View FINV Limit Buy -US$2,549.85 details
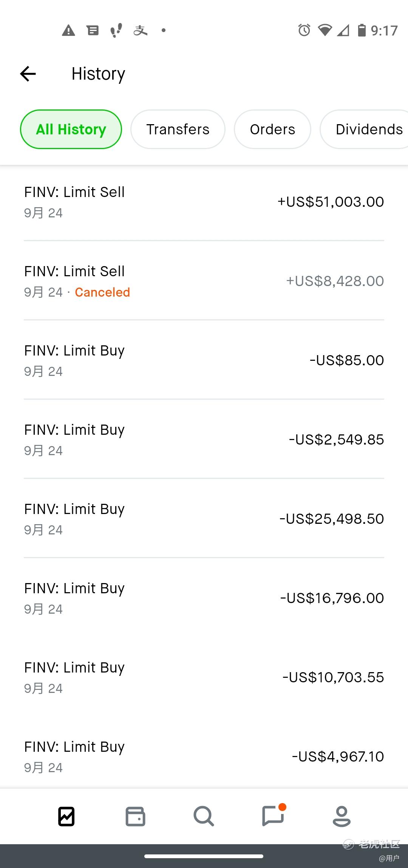The image size is (408, 868). 204,440
